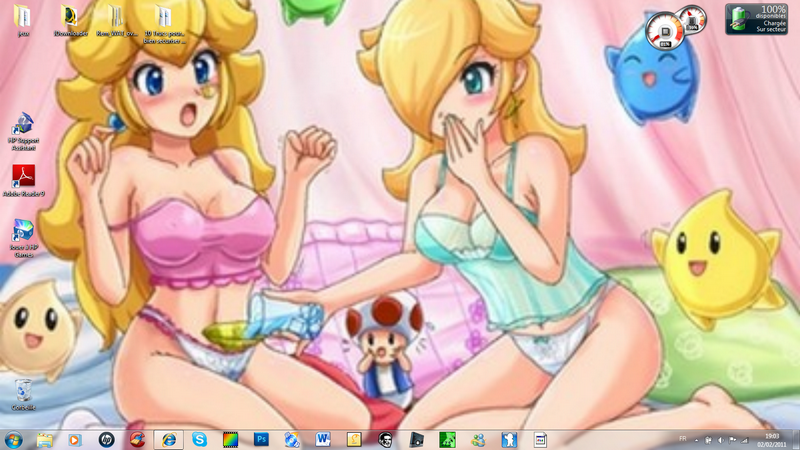Open the dark monitor-shaped taskbar icon
Screen dimensions: 800x450
416,439
